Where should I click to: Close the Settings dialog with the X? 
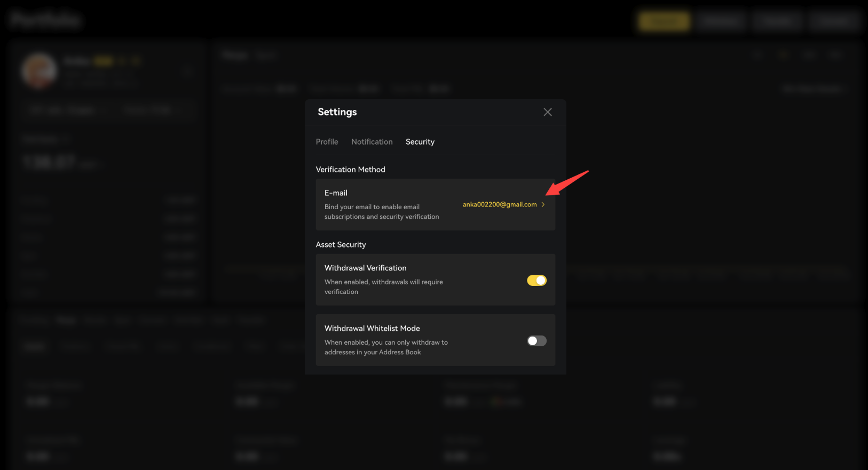[547, 112]
